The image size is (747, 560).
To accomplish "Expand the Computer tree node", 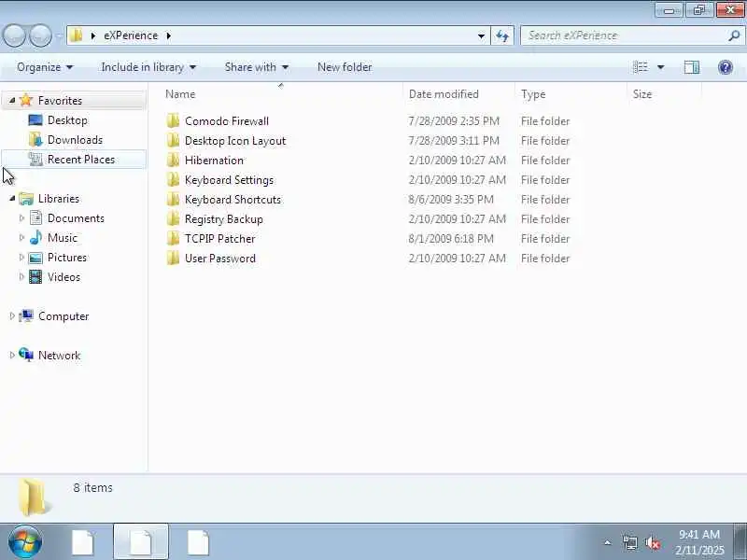I will point(12,315).
